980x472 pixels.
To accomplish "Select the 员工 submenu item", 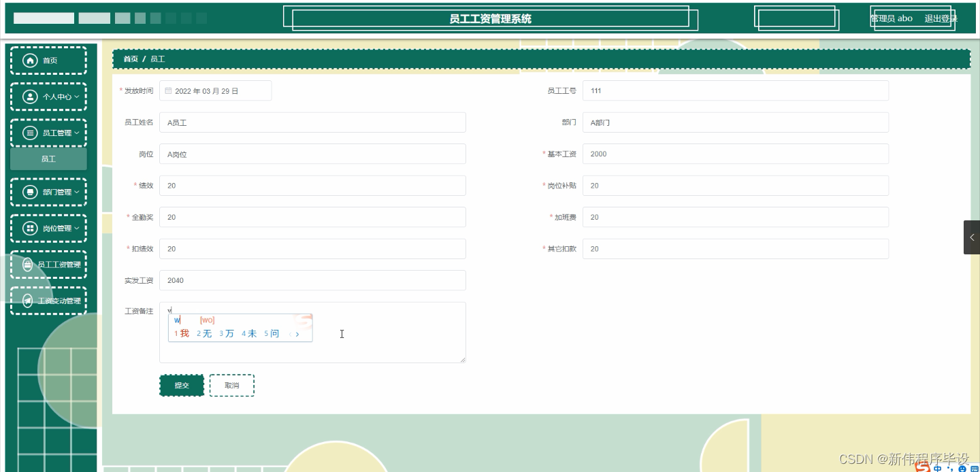I will coord(48,159).
